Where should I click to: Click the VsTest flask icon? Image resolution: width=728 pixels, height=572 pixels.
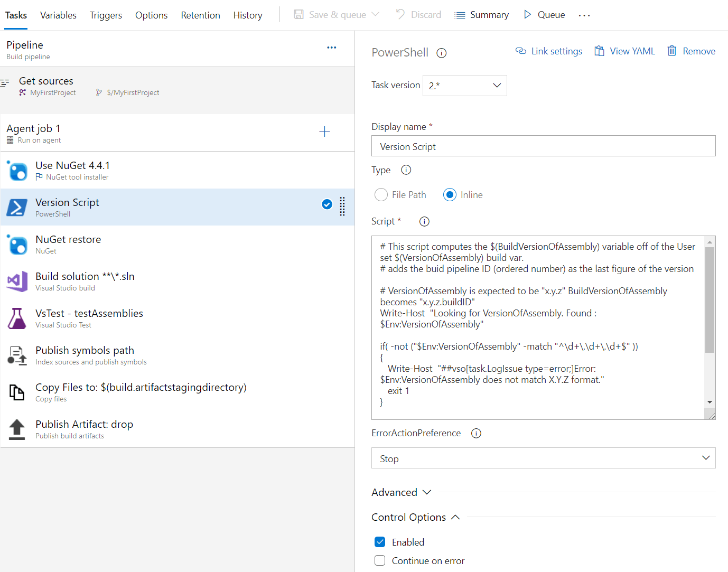(16, 318)
